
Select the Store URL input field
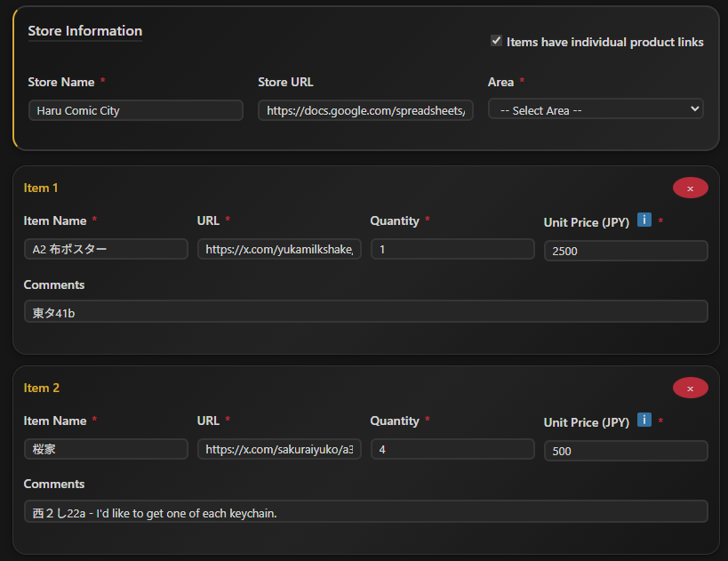point(365,109)
